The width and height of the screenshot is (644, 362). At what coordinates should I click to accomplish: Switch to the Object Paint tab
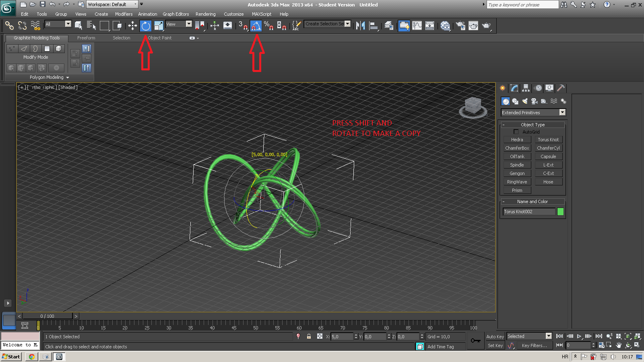[160, 38]
